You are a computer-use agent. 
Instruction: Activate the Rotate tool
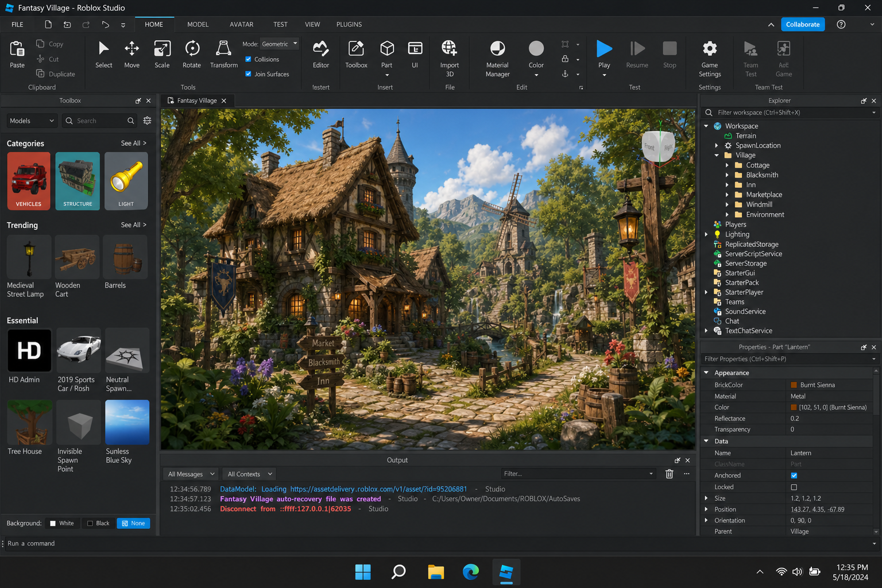(x=192, y=55)
